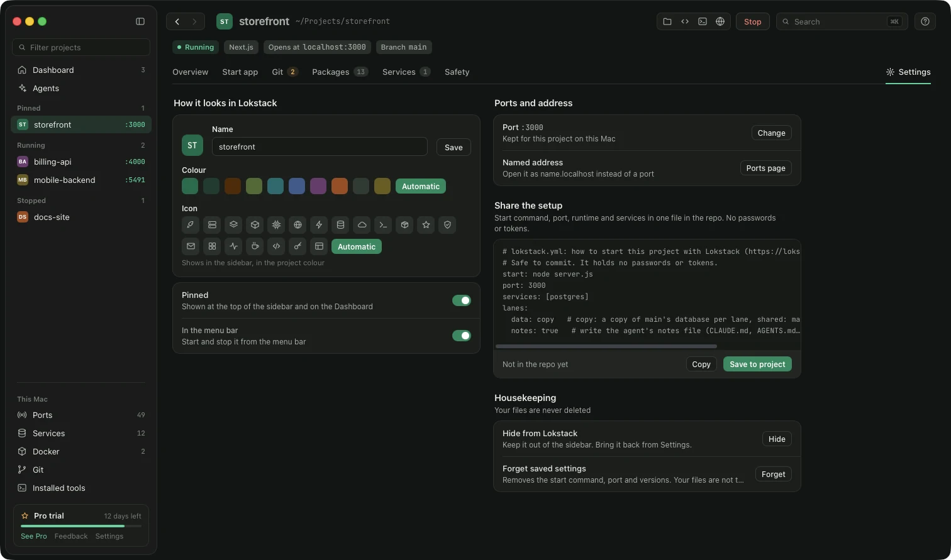Select the billing-api project

(81, 162)
